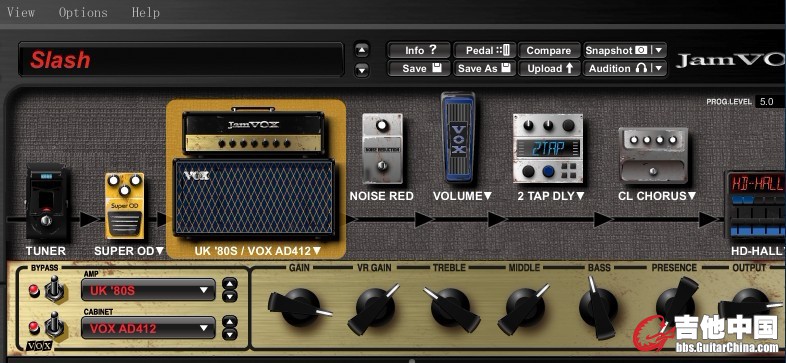Click the Noise Reduction pedal

[x=382, y=149]
